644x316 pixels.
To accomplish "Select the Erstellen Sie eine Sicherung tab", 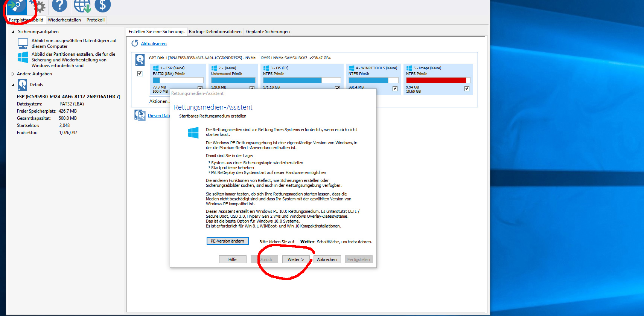I will point(157,32).
